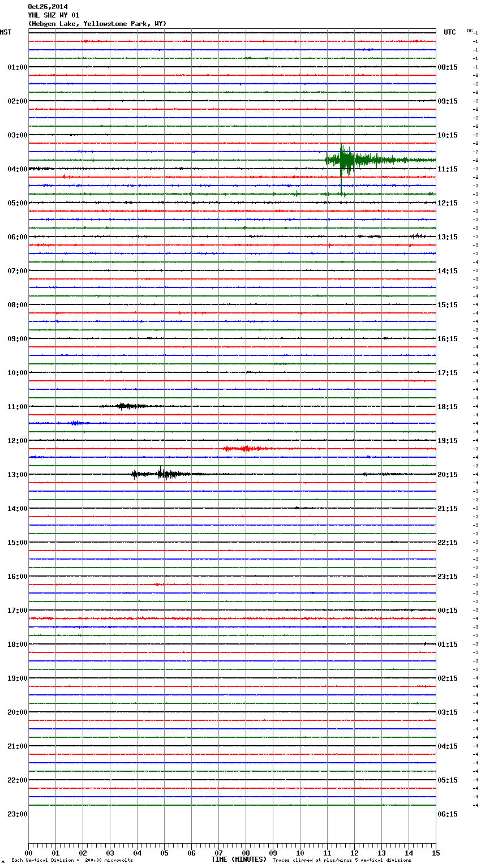
Task: Click the 18:15 UTC time label
Action: click(448, 407)
